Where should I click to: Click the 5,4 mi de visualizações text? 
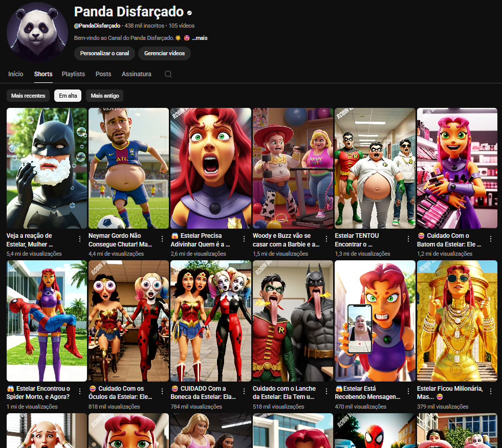coord(34,254)
